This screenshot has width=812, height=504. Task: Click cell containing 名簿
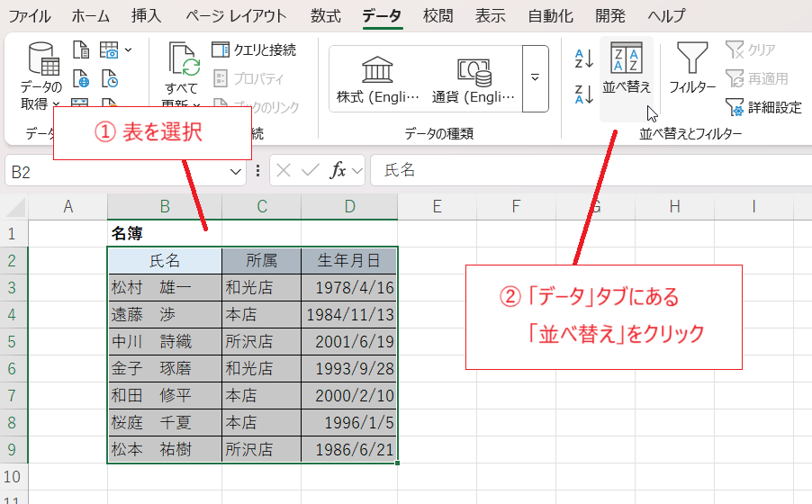pyautogui.click(x=165, y=234)
